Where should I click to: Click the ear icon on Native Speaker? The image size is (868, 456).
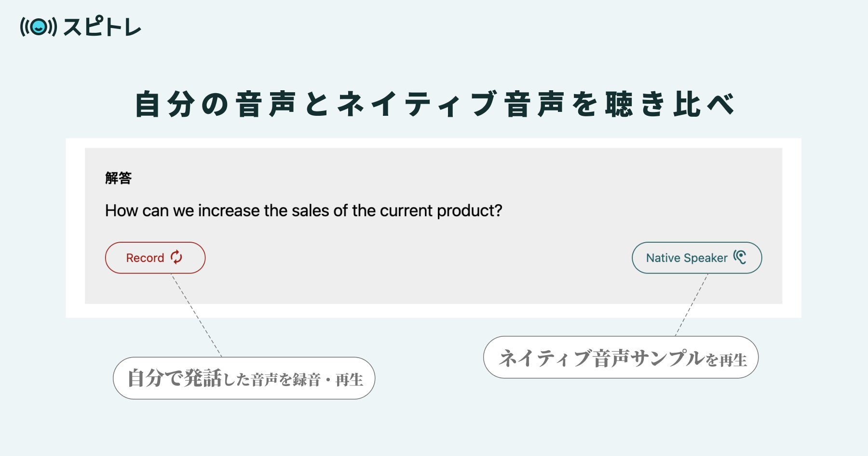tap(740, 257)
